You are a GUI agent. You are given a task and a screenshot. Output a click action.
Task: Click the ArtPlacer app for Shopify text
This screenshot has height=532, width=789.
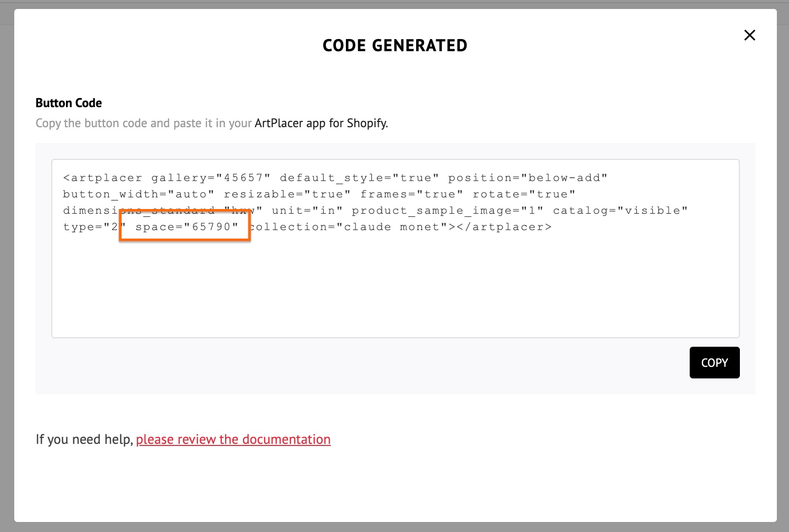(x=321, y=123)
